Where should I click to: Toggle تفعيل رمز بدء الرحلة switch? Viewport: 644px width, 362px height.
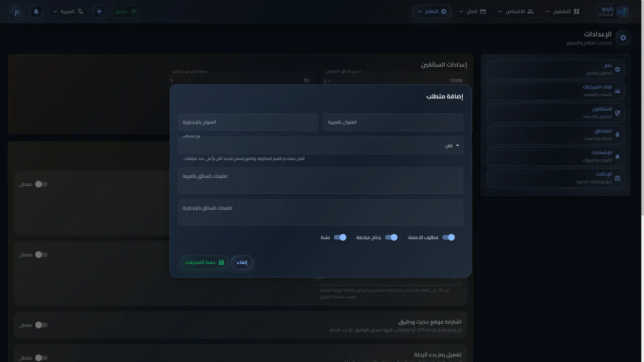click(x=41, y=358)
